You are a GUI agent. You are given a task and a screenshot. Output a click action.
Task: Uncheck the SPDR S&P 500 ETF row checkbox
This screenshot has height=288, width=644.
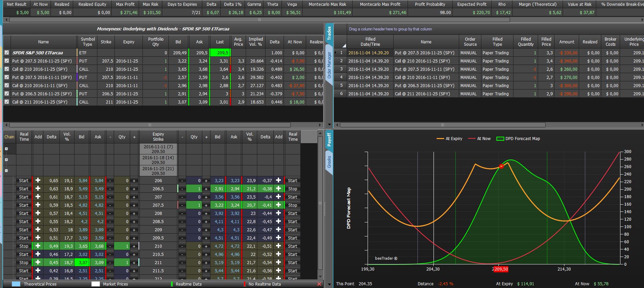[x=7, y=53]
